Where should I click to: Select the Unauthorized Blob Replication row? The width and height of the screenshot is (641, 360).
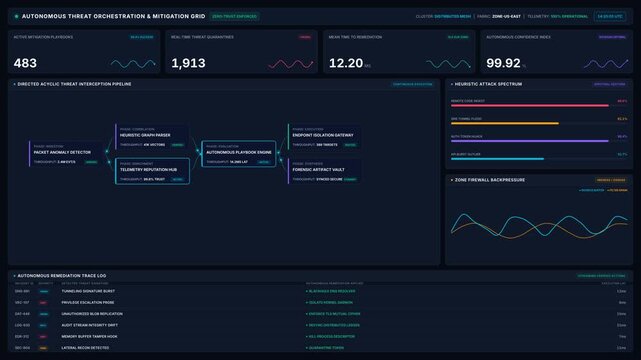coord(320,314)
